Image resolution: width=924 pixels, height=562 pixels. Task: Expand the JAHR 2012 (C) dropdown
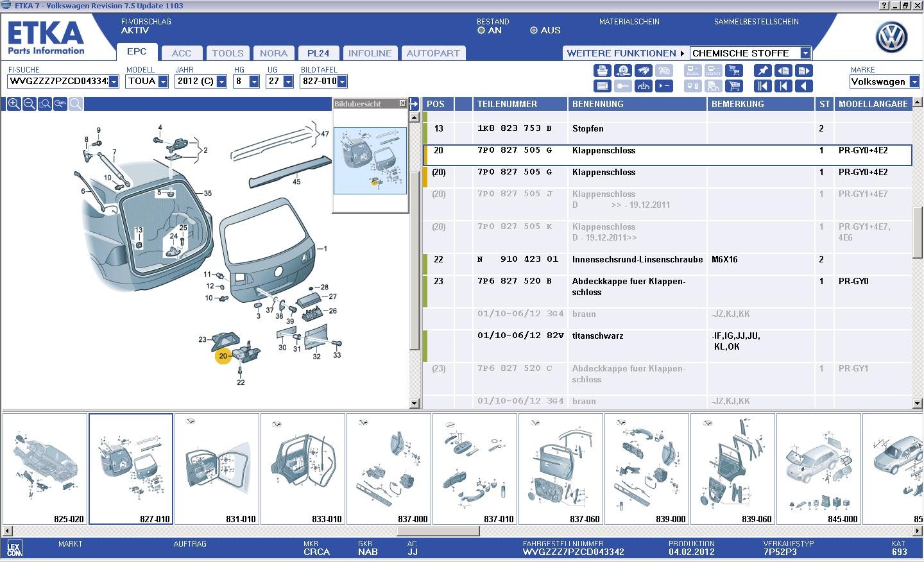(x=221, y=81)
